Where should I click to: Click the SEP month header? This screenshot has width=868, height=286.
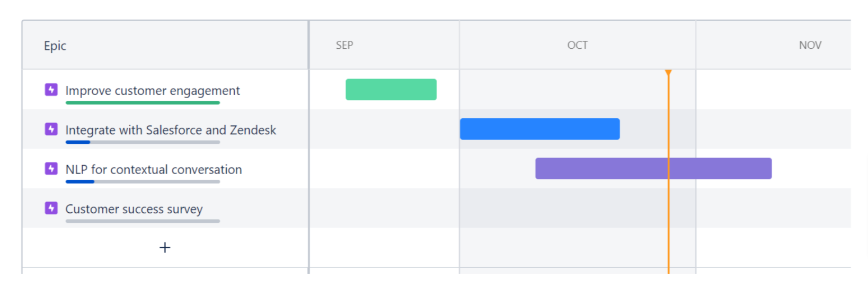pos(344,46)
